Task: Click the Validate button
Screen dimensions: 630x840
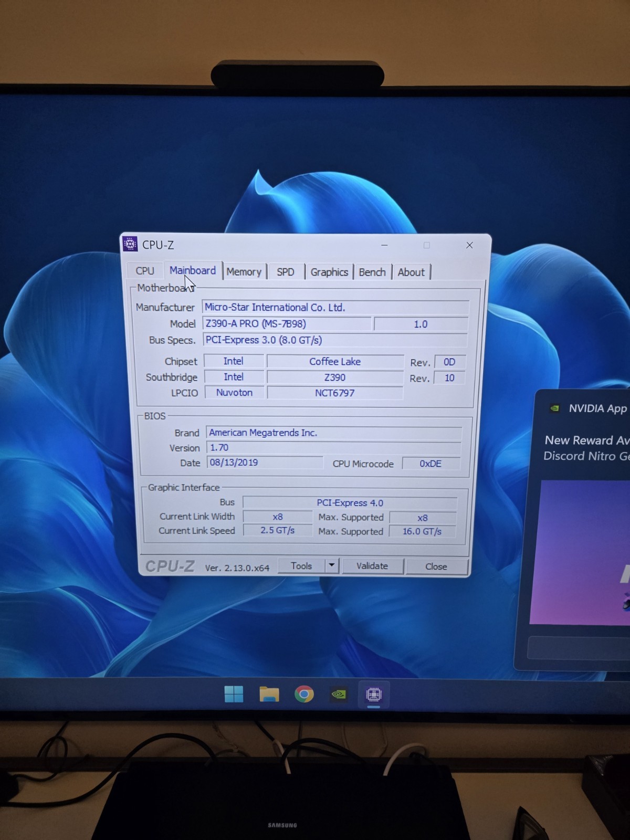Action: point(372,566)
